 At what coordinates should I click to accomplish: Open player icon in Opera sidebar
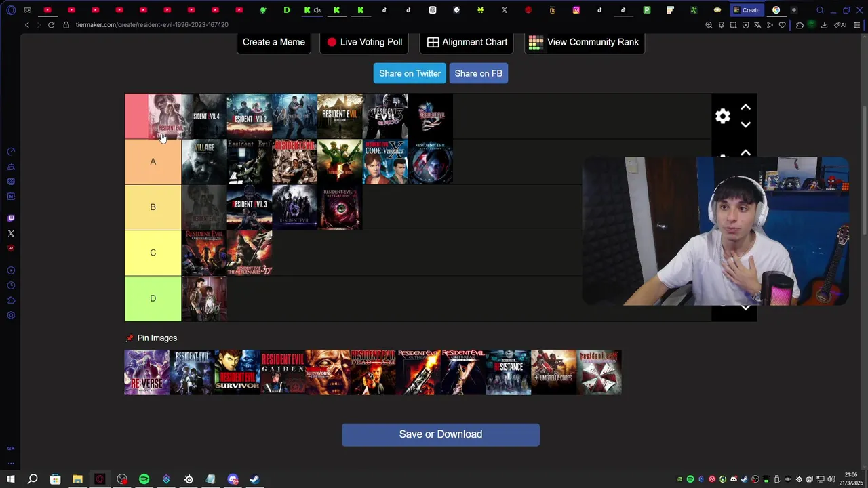11,270
